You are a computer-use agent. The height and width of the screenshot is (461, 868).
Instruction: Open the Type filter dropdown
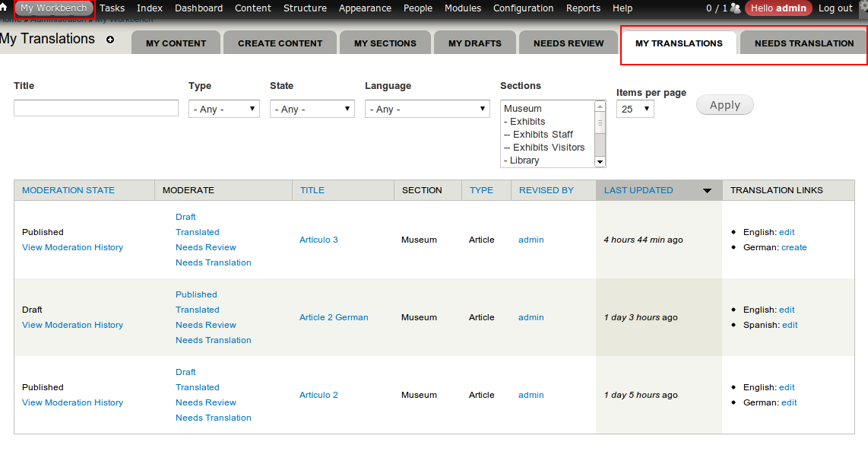[x=223, y=109]
